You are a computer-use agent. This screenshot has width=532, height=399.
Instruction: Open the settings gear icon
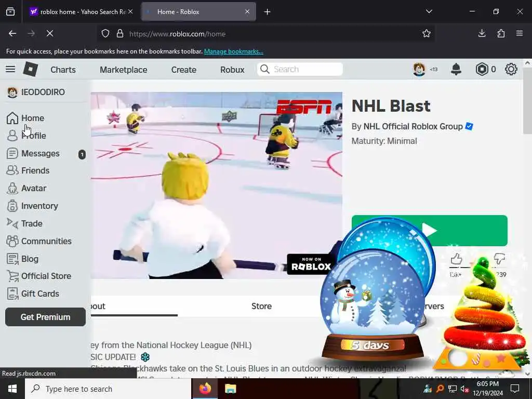[x=511, y=69]
